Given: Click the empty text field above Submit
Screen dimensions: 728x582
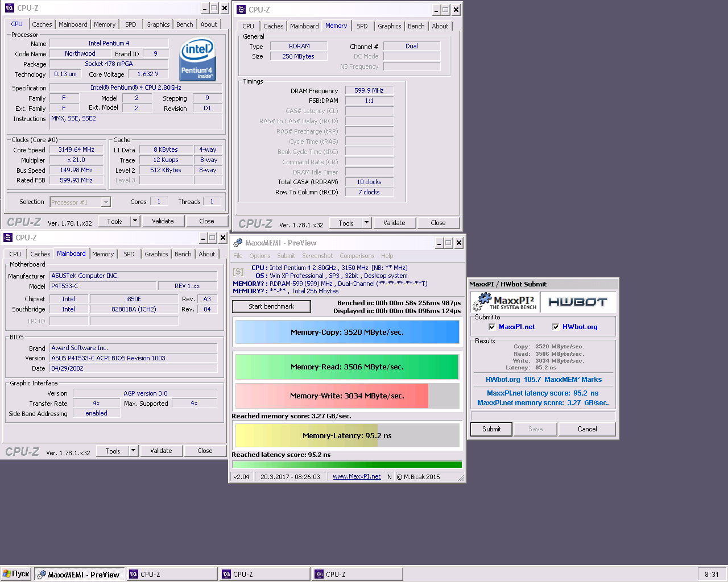Looking at the screenshot, I should click(x=543, y=416).
